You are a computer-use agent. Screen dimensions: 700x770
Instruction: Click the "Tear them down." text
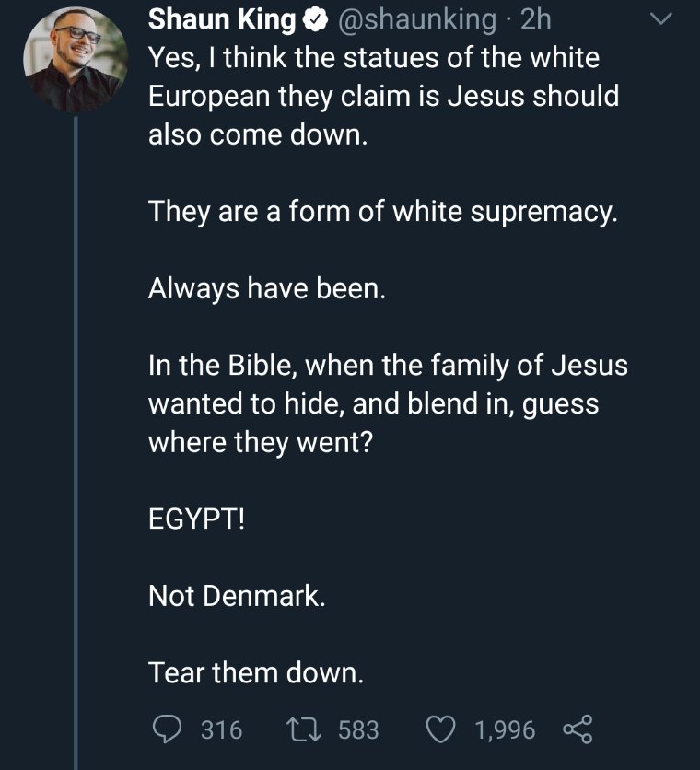coord(256,673)
